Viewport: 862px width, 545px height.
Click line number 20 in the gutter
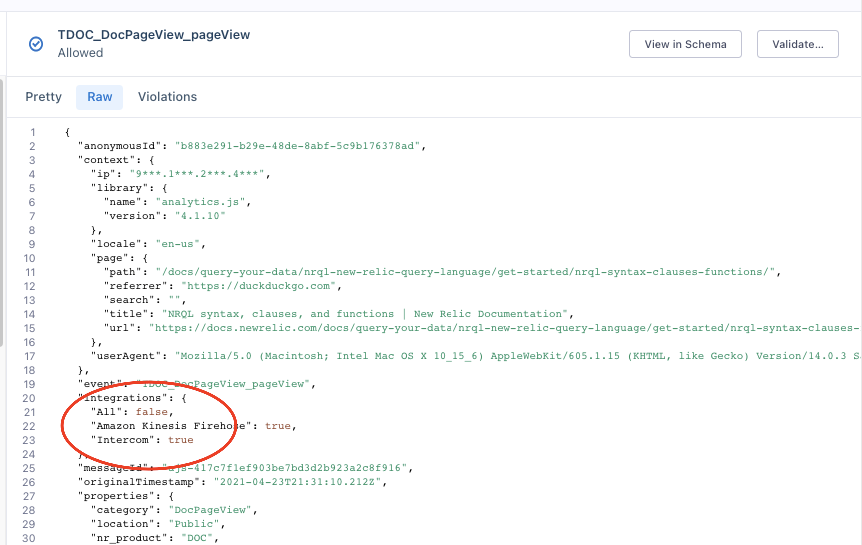(x=29, y=398)
